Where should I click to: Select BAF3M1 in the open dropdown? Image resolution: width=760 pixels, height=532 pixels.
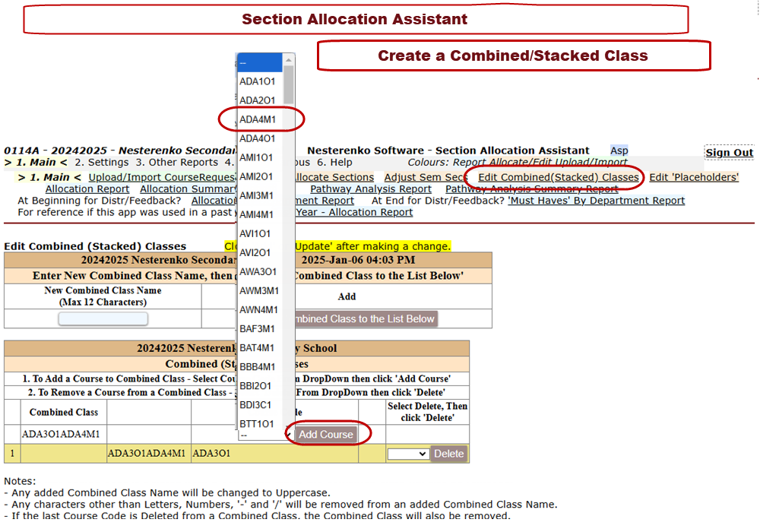point(258,328)
